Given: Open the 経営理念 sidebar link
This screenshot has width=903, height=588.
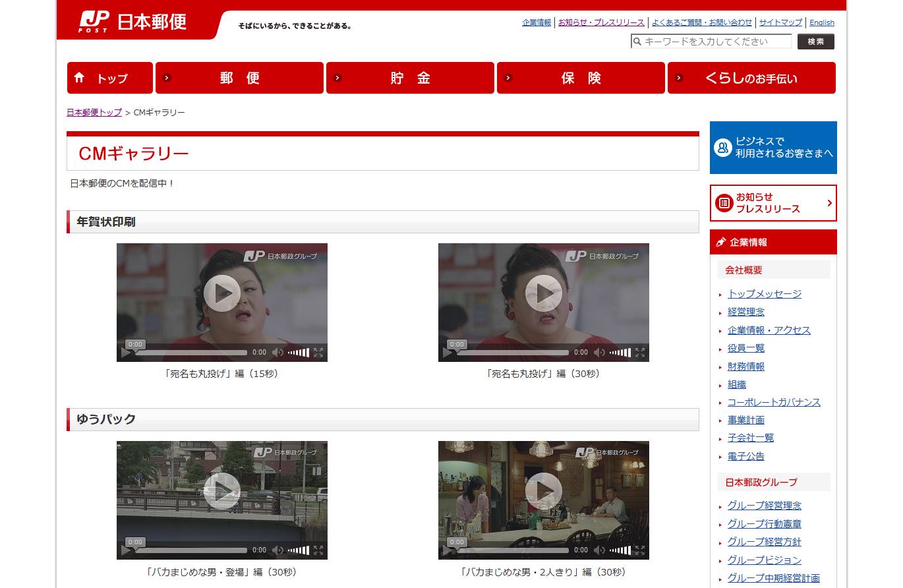Looking at the screenshot, I should (746, 312).
